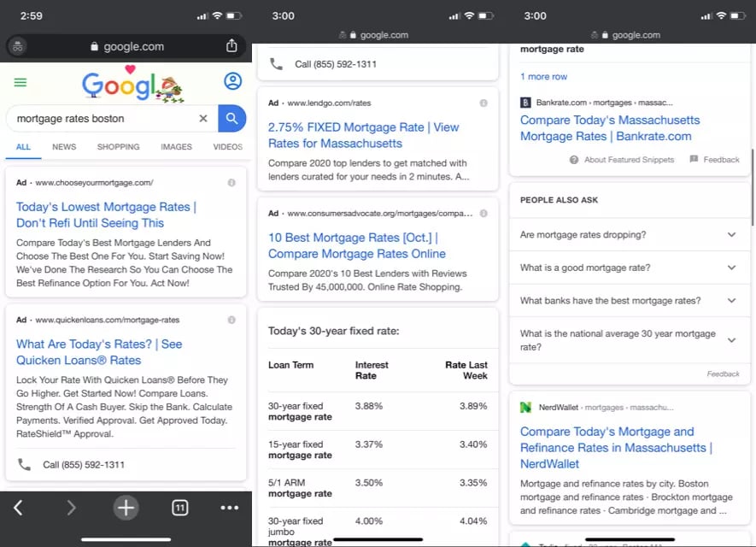Show "1 more row" of the rates table
Image resolution: width=756 pixels, height=547 pixels.
tap(543, 77)
